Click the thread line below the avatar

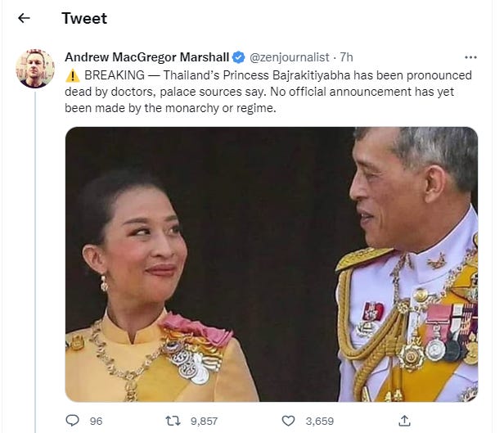click(35, 246)
